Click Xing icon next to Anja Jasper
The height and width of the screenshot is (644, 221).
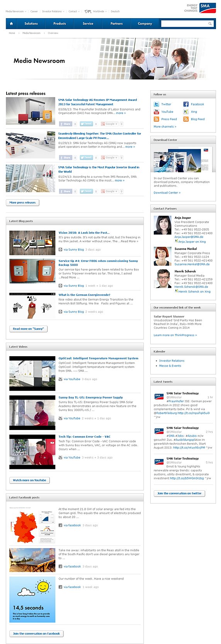(x=176, y=241)
